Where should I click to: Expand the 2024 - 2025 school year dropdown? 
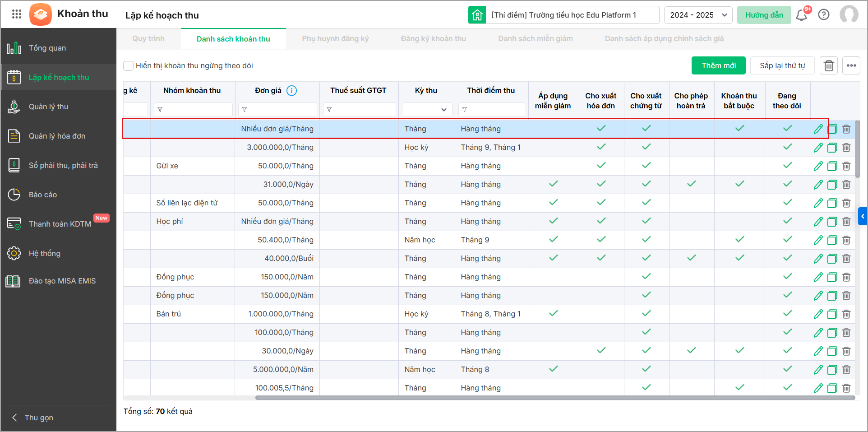coord(698,15)
